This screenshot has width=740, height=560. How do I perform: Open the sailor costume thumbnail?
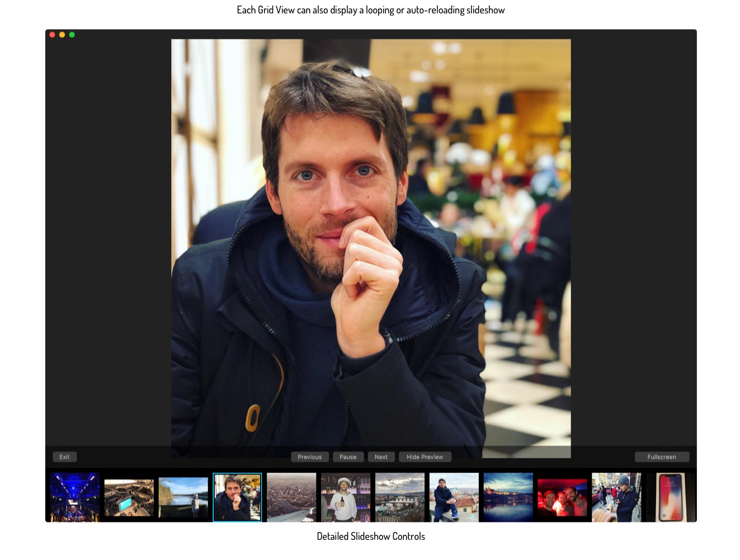pos(346,497)
